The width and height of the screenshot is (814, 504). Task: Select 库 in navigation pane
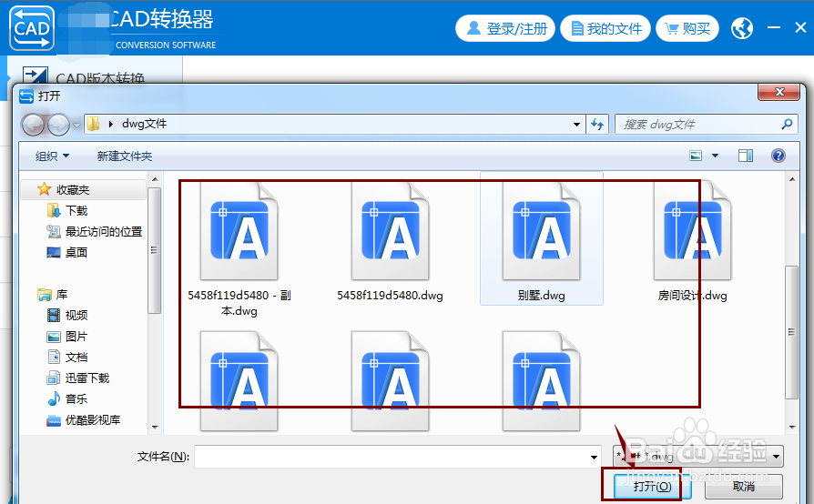[x=53, y=295]
